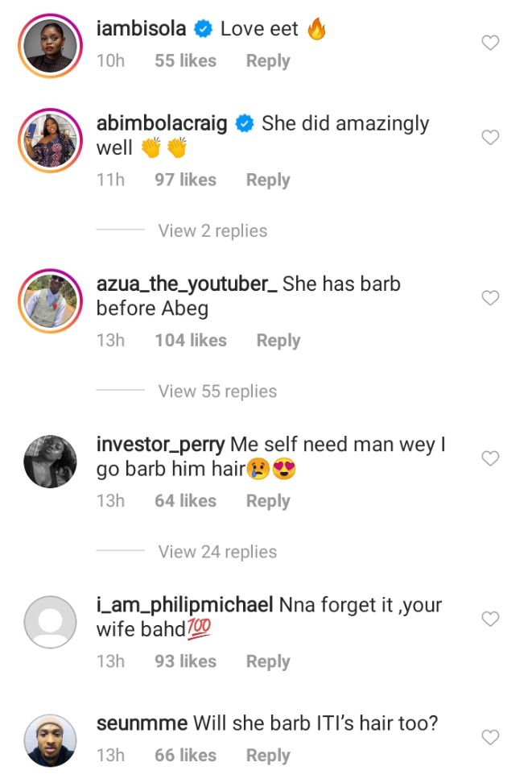Screen dimensions: 532x783
Task: Like i_am_philipmichael's comment heart icon
Action: pos(489,619)
